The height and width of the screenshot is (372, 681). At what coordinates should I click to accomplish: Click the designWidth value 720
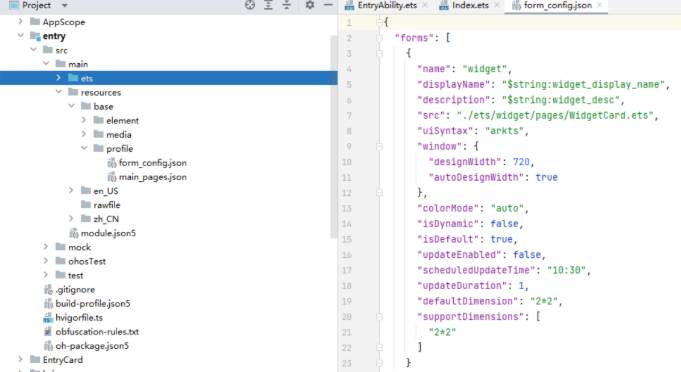[521, 162]
